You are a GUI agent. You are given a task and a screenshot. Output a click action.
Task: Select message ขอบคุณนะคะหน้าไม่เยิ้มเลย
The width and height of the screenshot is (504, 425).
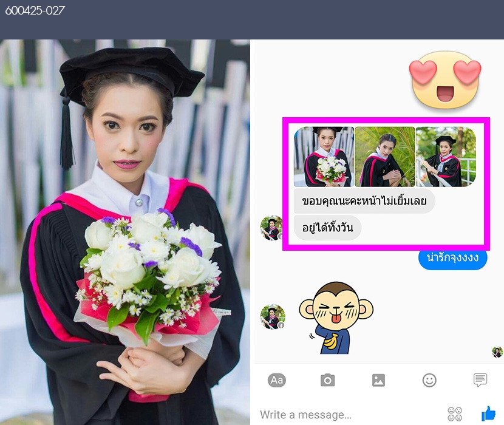pos(364,201)
